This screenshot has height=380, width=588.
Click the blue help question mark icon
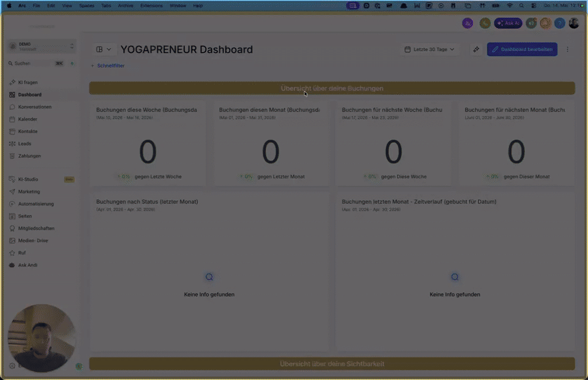point(559,23)
